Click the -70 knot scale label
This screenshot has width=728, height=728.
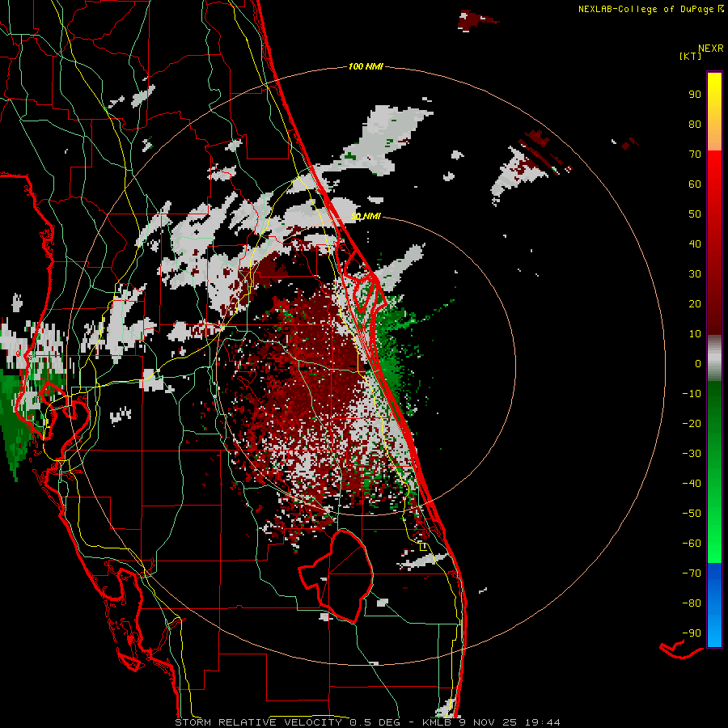[x=692, y=574]
